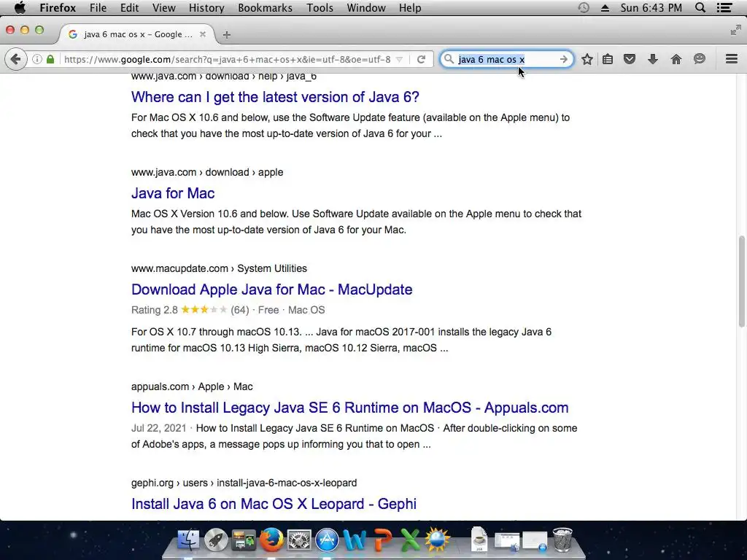Click the eject icon in menu bar
747x560 pixels.
605,7
